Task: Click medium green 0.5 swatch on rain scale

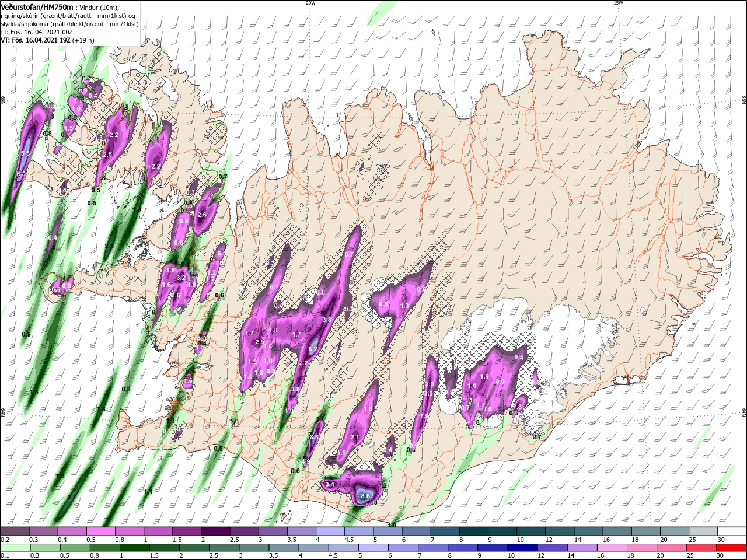Action: coord(76,548)
